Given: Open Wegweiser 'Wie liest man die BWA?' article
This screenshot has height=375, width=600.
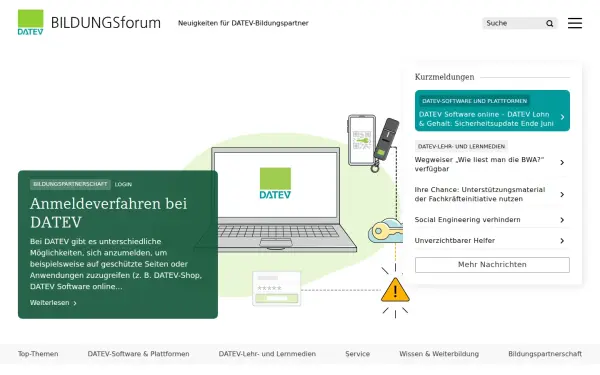Looking at the screenshot, I should click(x=479, y=164).
